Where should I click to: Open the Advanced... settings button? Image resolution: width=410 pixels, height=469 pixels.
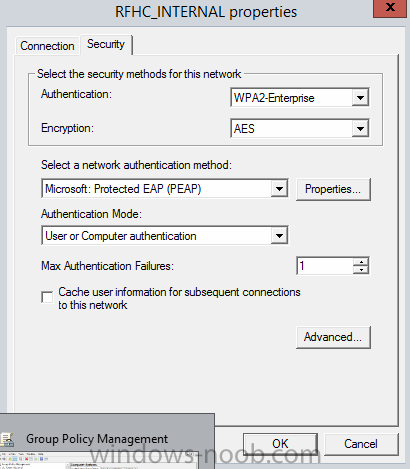[x=333, y=337]
